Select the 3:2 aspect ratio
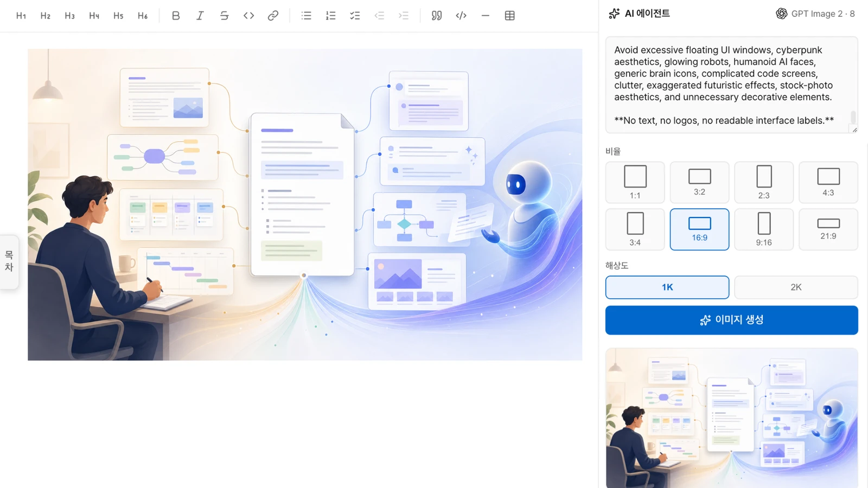This screenshot has width=868, height=488. [x=699, y=182]
